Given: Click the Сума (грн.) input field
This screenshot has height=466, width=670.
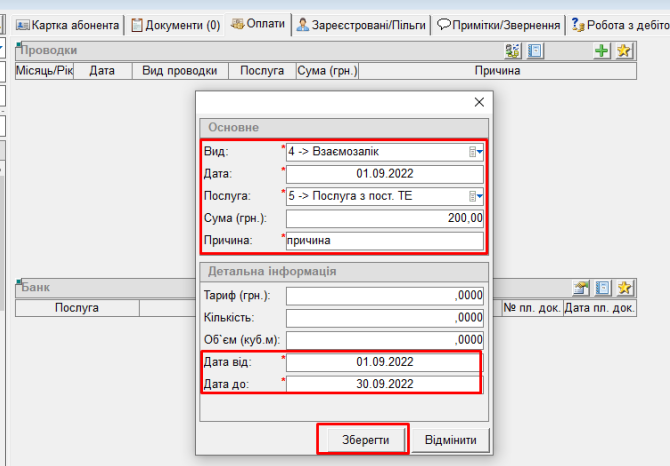Looking at the screenshot, I should [x=385, y=218].
